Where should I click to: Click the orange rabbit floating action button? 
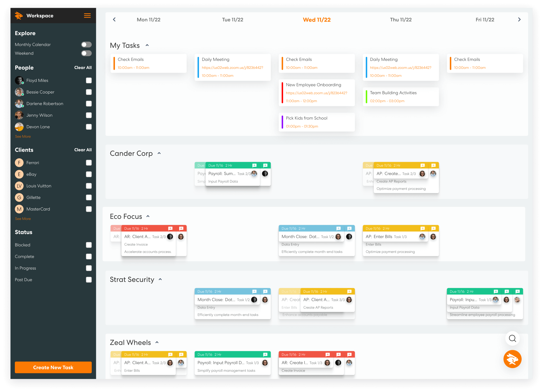[512, 359]
